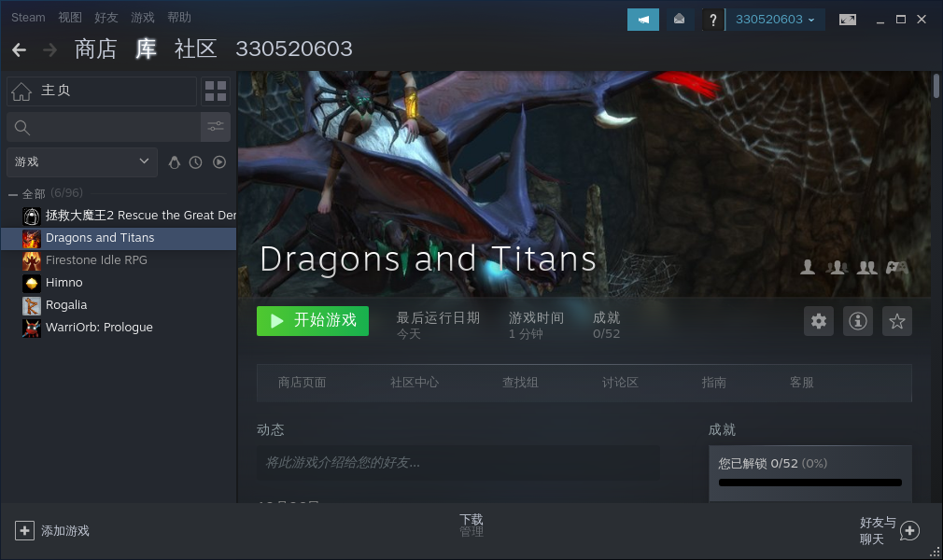Open the 视图 menu
Screen dimensions: 943x560
[x=70, y=18]
